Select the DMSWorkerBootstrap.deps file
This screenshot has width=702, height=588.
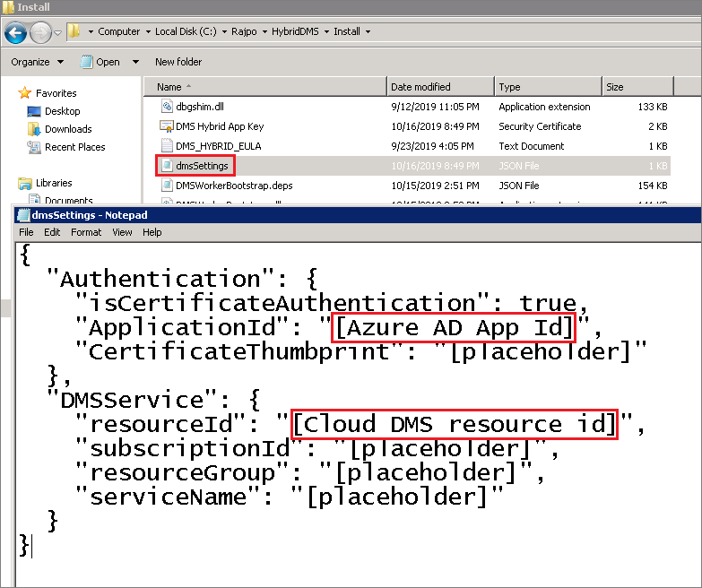[x=234, y=186]
